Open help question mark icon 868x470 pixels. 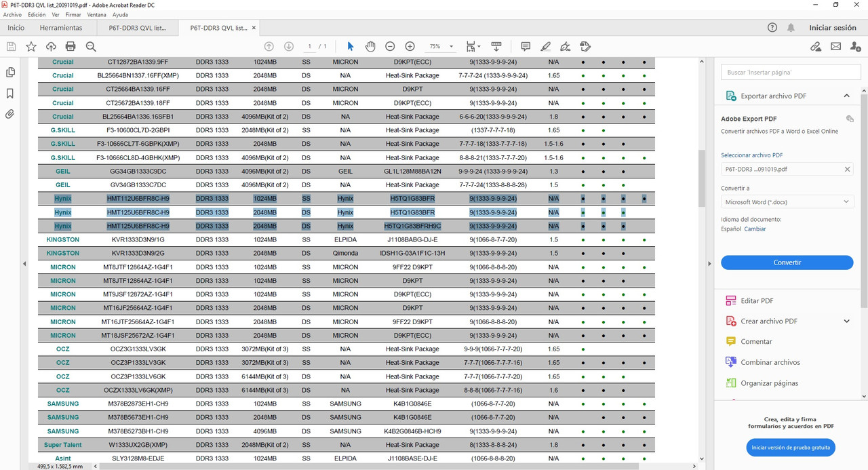[772, 28]
